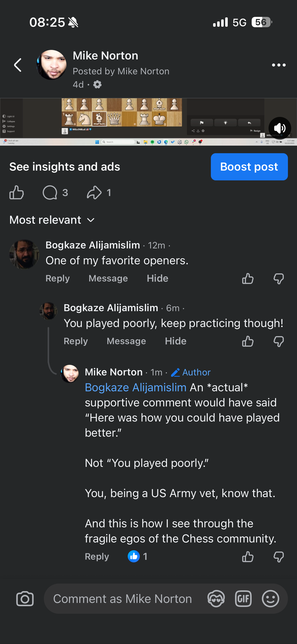
Task: Expand the Most relevant sort dropdown
Action: coord(52,220)
